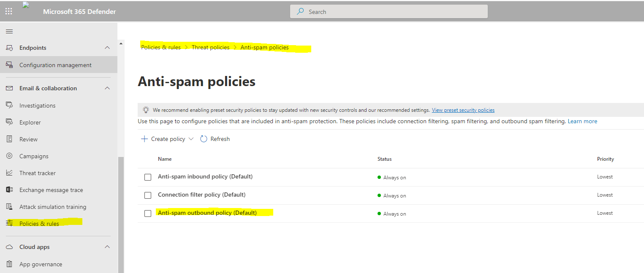Open Anti-spam outbound policy (Default)
644x273 pixels.
207,213
